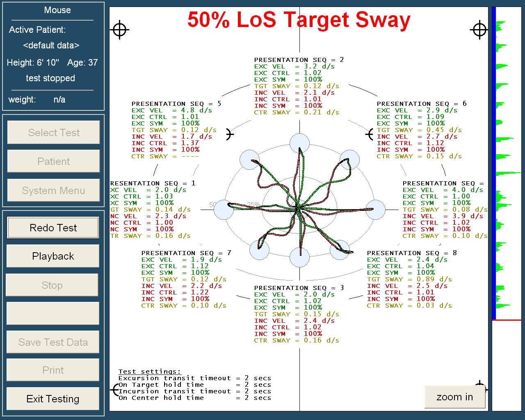
Task: Open the System Menu
Action: click(x=53, y=191)
